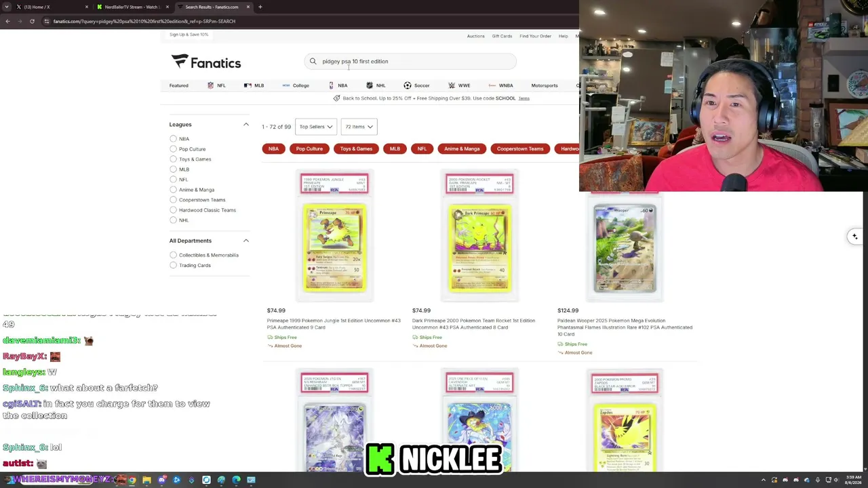868x488 pixels.
Task: Select the NFL league radio filter
Action: click(x=173, y=180)
